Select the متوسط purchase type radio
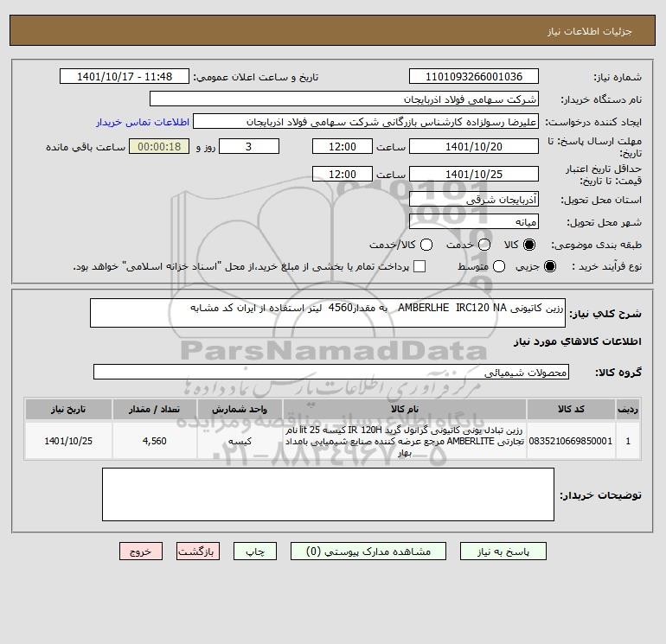This screenshot has height=644, width=666. click(499, 266)
